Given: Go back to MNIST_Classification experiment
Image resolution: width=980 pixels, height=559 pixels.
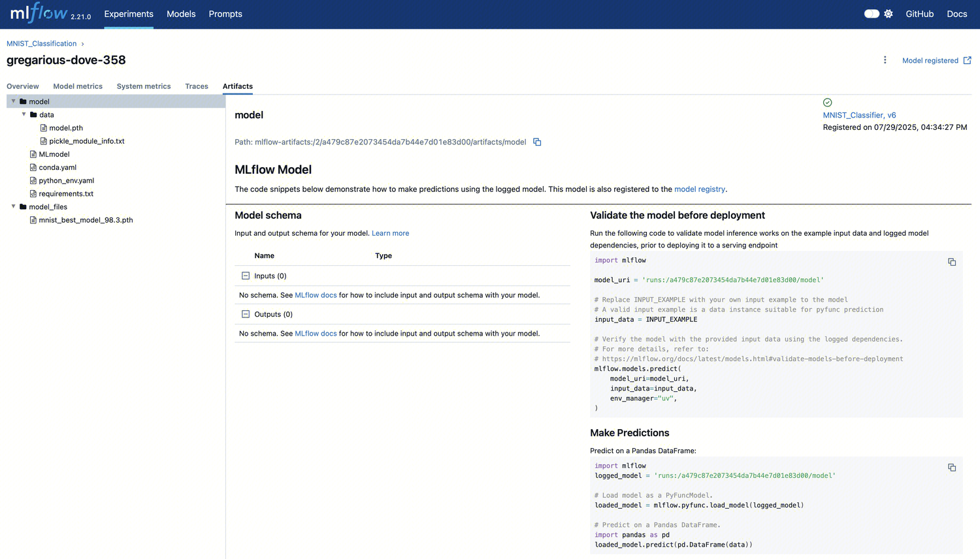Looking at the screenshot, I should pos(42,44).
